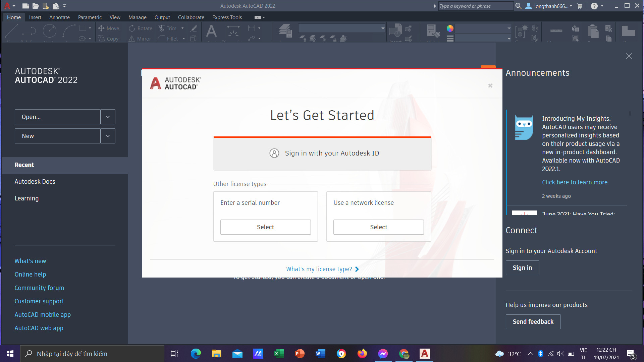The image size is (644, 362).
Task: Open the object color wheel swatch
Action: click(x=450, y=28)
